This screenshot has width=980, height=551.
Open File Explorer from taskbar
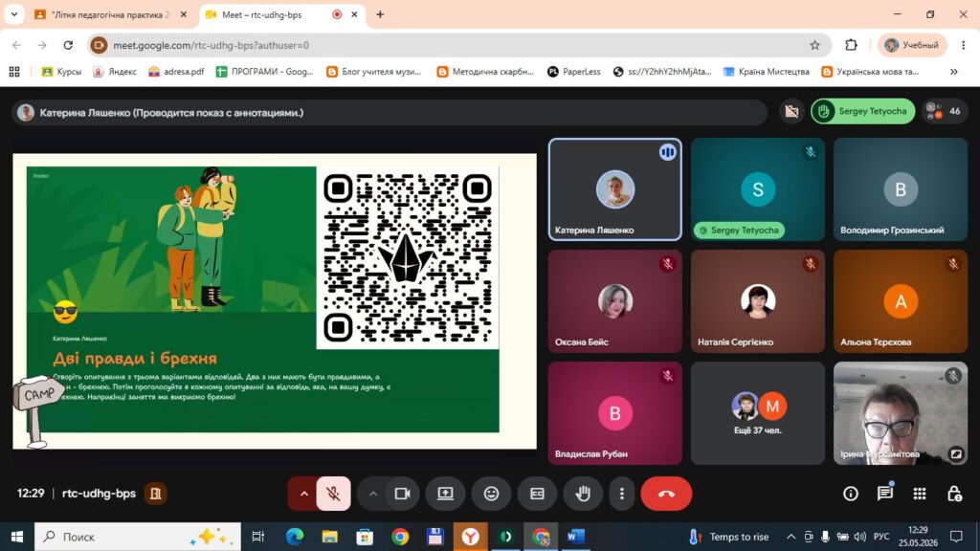pyautogui.click(x=329, y=537)
